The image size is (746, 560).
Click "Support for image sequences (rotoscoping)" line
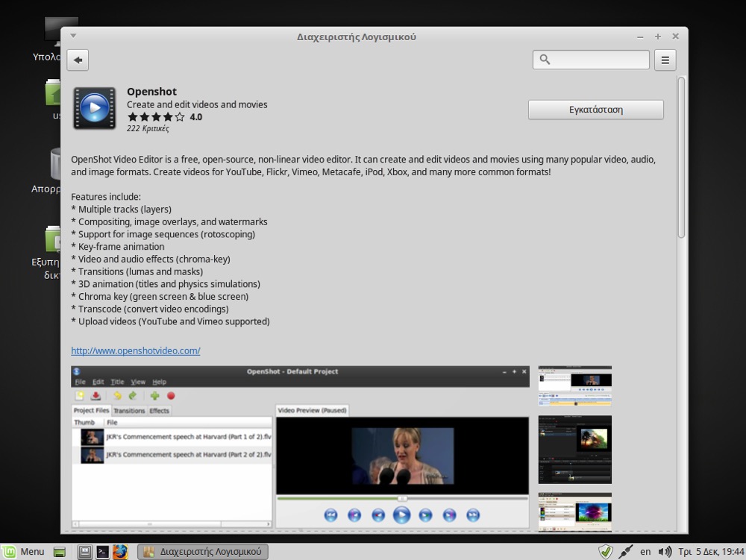[x=163, y=234]
